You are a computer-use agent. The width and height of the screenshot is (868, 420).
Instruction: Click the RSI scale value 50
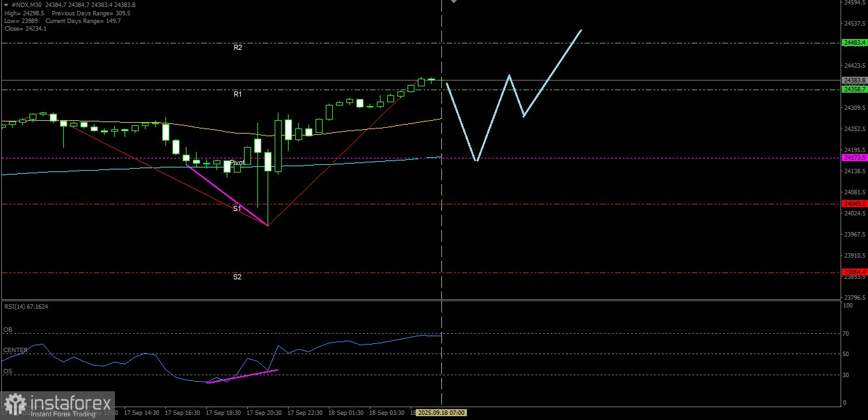tap(847, 354)
